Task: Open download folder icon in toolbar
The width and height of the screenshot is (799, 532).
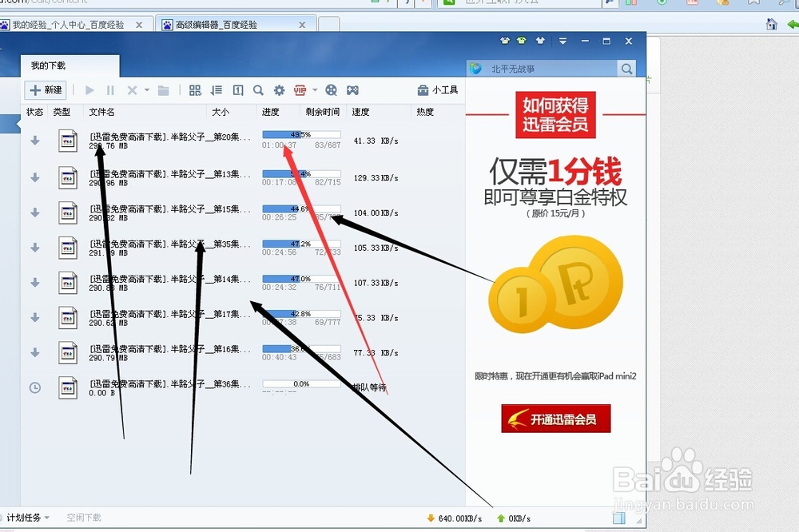Action: tap(164, 91)
